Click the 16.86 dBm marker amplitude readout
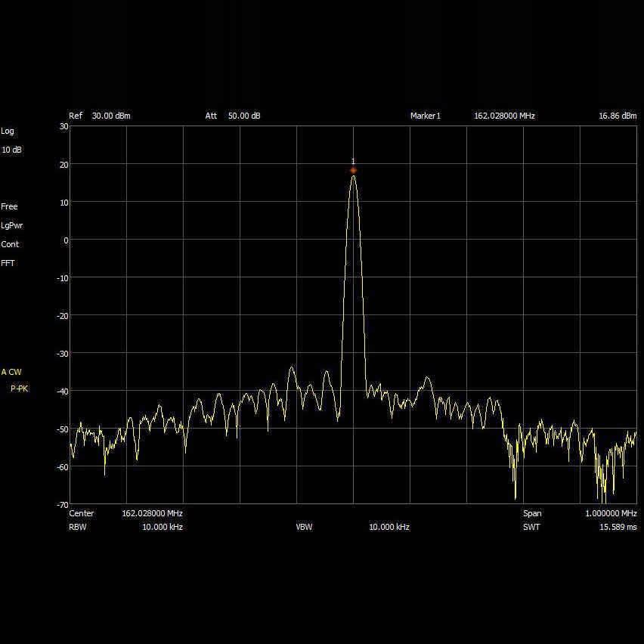Screen dimensions: 644x644 (617, 116)
